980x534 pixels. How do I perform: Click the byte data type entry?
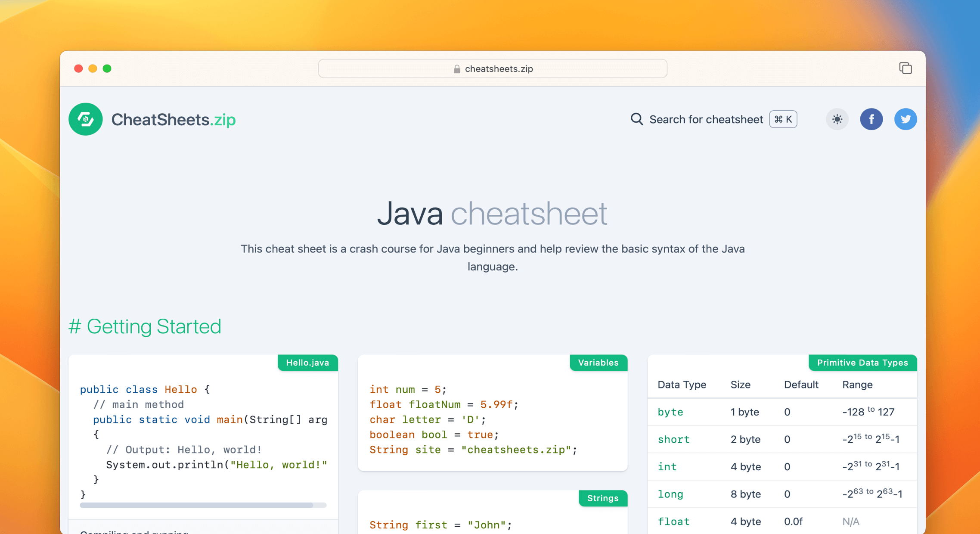click(x=670, y=412)
